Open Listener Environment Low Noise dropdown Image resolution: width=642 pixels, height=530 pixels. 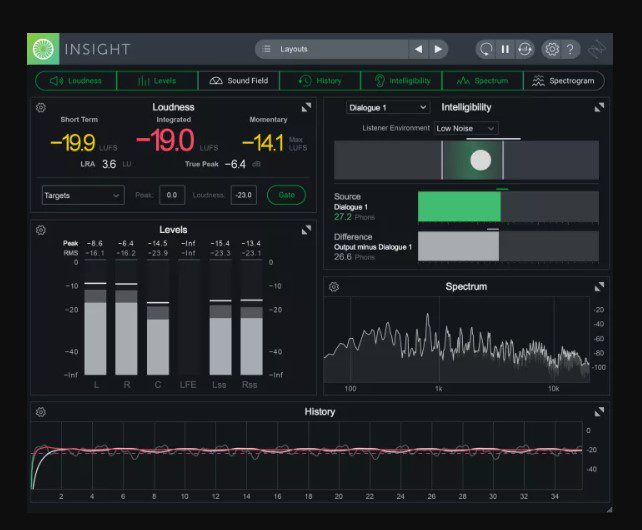(466, 128)
